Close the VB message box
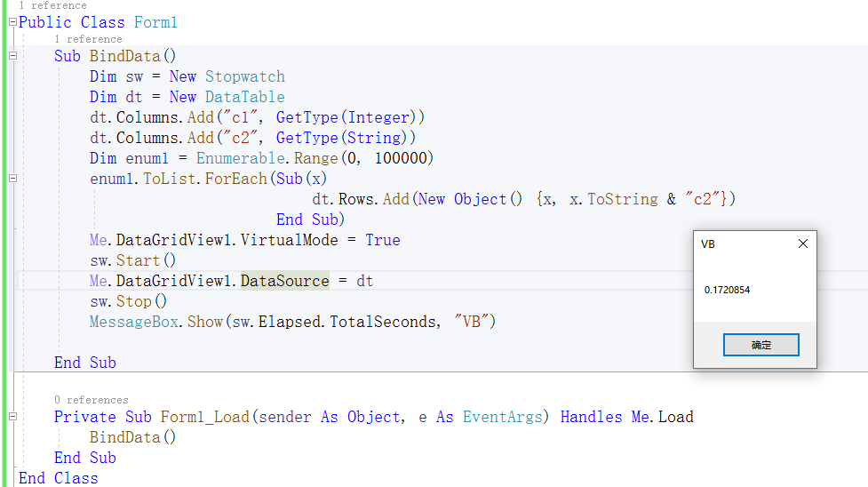The image size is (868, 487). pos(802,244)
